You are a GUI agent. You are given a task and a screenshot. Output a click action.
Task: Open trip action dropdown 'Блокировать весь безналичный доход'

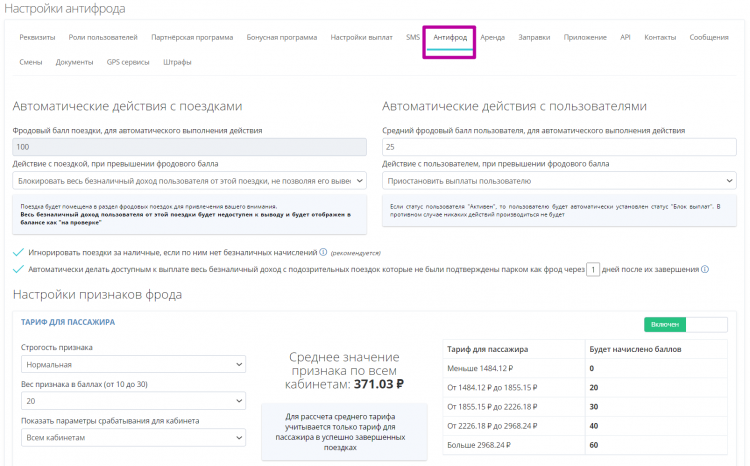(189, 181)
